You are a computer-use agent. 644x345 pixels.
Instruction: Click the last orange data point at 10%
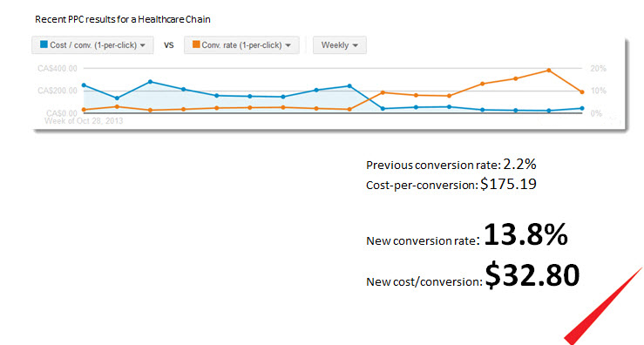pyautogui.click(x=582, y=92)
